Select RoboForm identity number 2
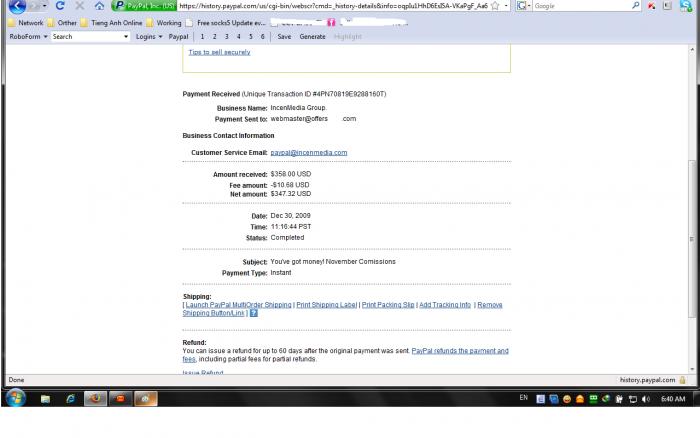Image resolution: width=700 pixels, height=438 pixels. [x=214, y=37]
